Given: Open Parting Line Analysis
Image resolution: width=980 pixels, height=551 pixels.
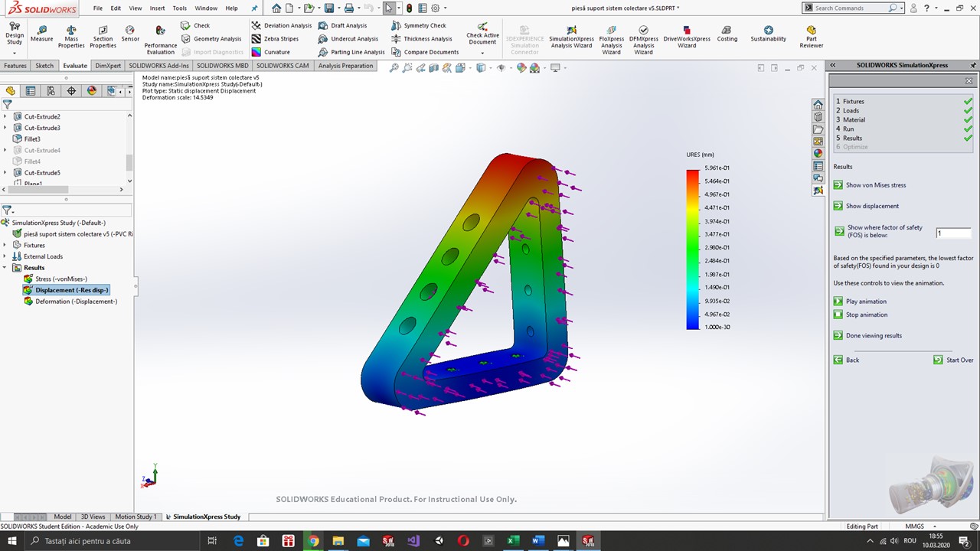Looking at the screenshot, I should point(351,52).
